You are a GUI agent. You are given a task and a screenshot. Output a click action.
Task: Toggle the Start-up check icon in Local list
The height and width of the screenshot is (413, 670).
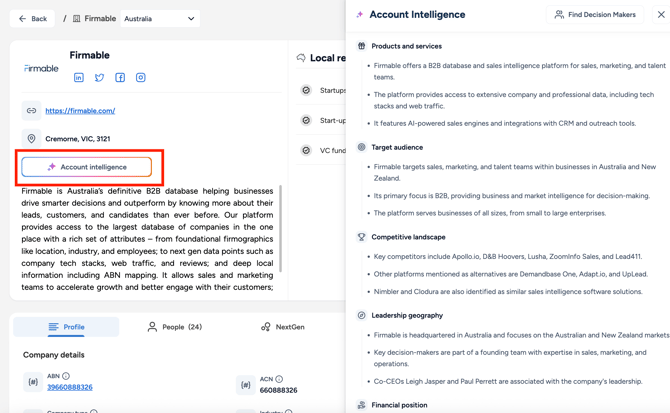306,120
